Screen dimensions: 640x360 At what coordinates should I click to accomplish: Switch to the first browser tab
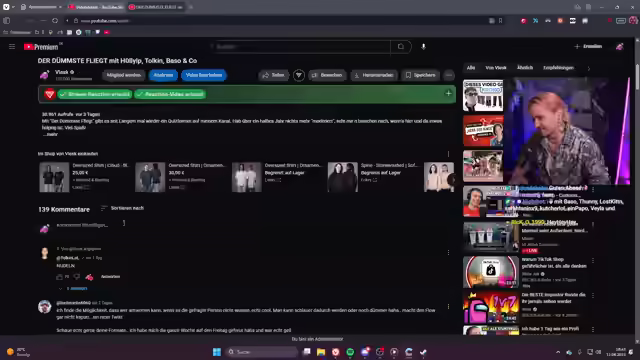[x=95, y=7]
